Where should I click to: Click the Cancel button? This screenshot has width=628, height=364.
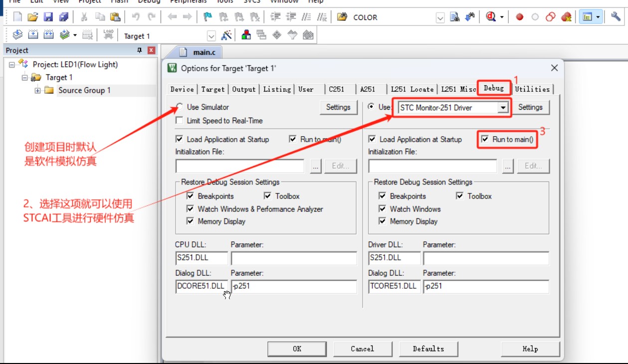pyautogui.click(x=363, y=349)
